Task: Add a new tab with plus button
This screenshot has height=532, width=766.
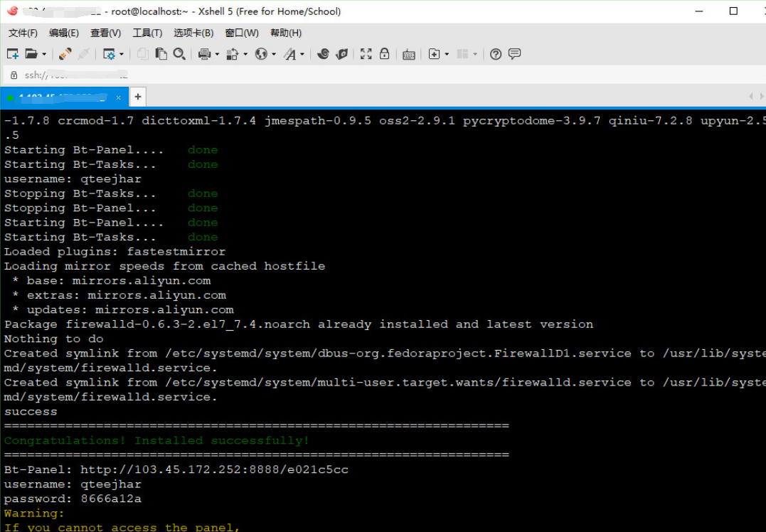Action: tap(138, 97)
